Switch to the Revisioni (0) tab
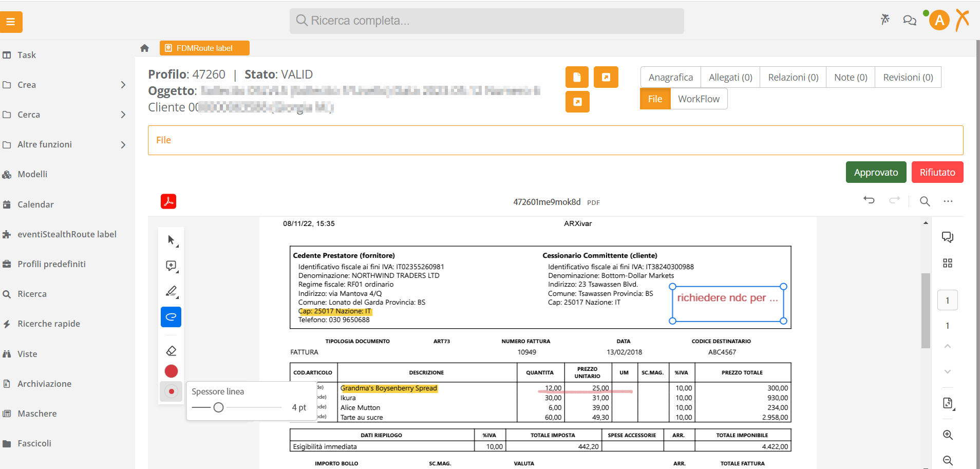Viewport: 980px width, 469px height. coord(908,77)
